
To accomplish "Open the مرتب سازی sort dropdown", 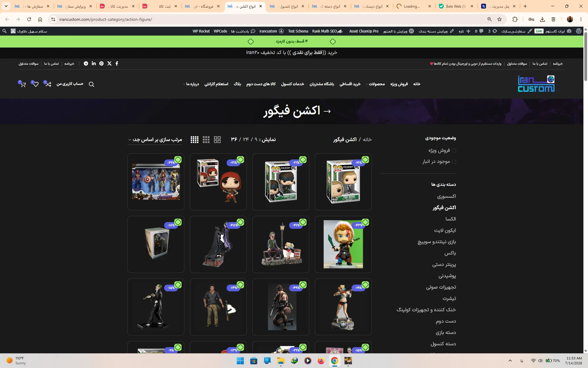I will tap(155, 140).
